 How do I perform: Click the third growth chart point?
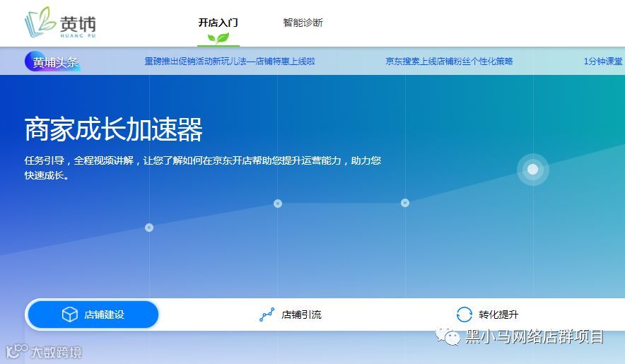tap(405, 203)
